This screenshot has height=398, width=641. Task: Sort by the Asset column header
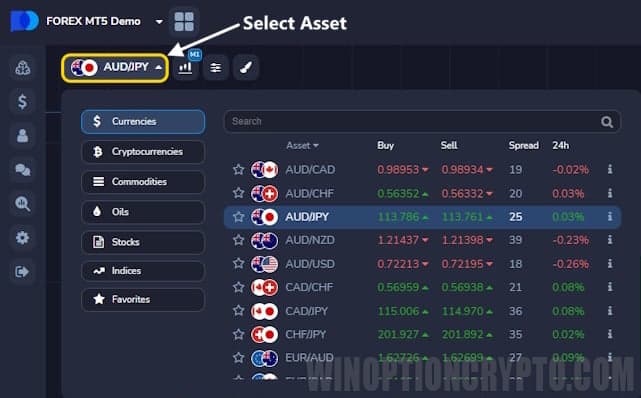[x=302, y=145]
